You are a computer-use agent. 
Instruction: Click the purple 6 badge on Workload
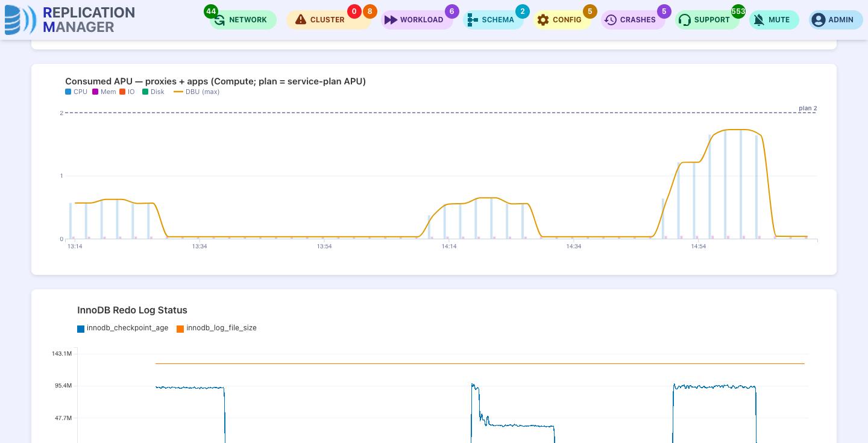tap(451, 11)
